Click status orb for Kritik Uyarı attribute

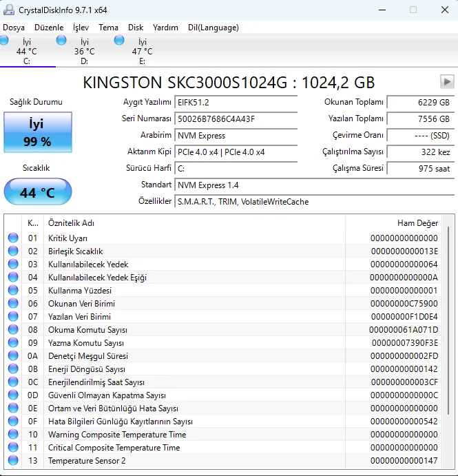[x=13, y=238]
